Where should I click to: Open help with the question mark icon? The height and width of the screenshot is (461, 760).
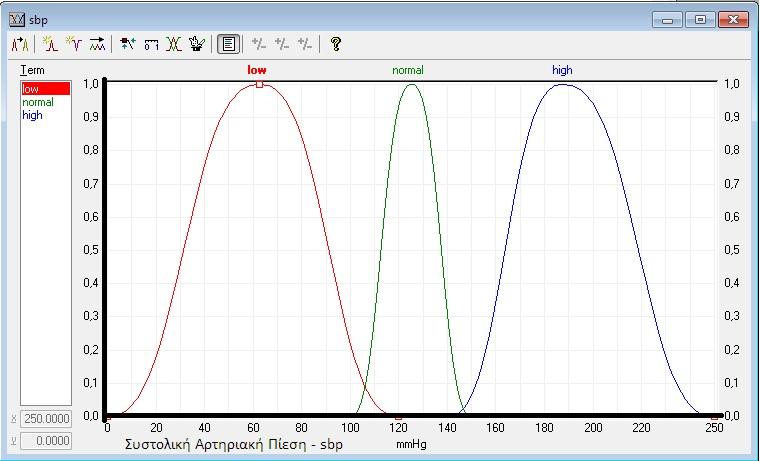pyautogui.click(x=335, y=44)
